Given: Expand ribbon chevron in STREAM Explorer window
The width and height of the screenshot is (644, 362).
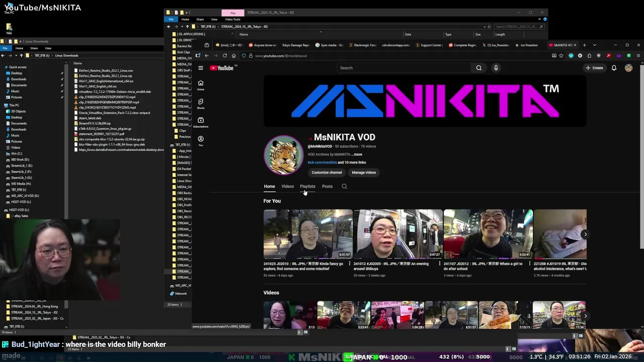Looking at the screenshot, I should 540,19.
